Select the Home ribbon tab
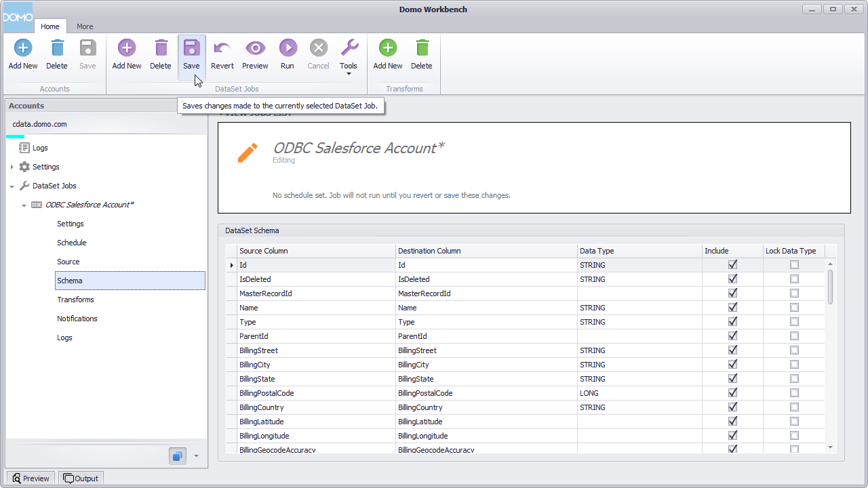Screen dimensions: 868x488 pos(50,26)
